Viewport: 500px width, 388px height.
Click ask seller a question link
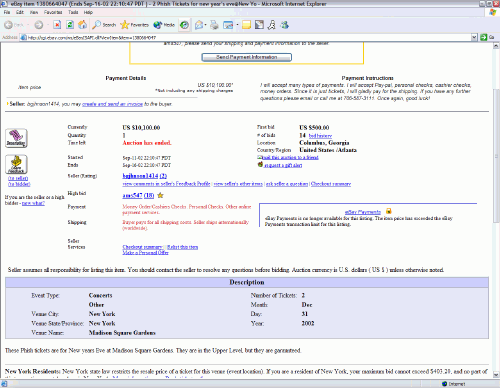(x=287, y=184)
